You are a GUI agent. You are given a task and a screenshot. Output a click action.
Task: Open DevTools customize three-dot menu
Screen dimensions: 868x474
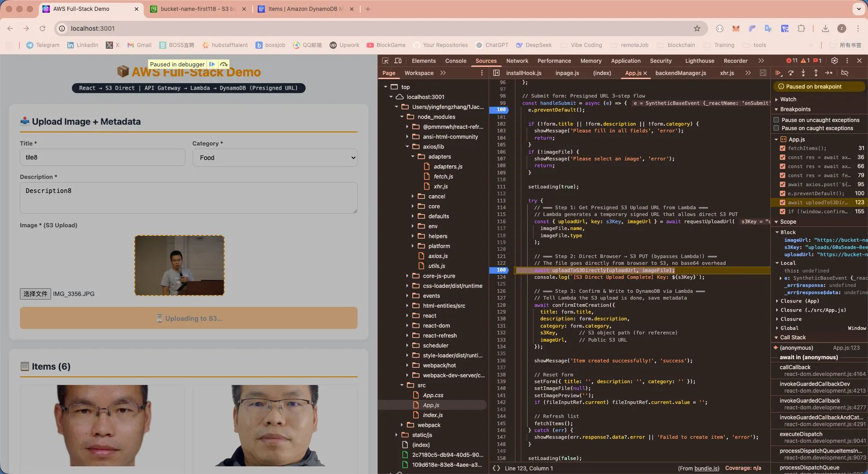(x=847, y=61)
